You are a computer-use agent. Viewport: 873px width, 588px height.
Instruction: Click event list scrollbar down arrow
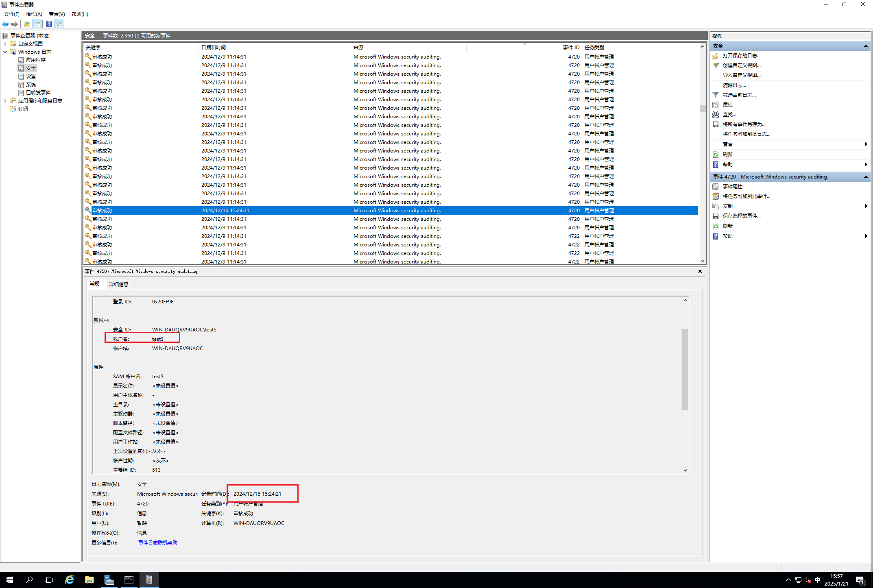[703, 261]
